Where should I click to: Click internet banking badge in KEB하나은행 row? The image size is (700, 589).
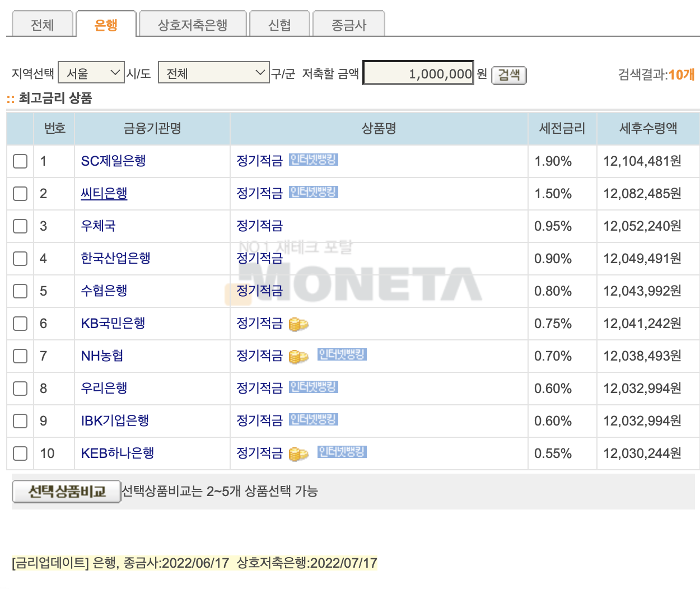[x=342, y=452]
